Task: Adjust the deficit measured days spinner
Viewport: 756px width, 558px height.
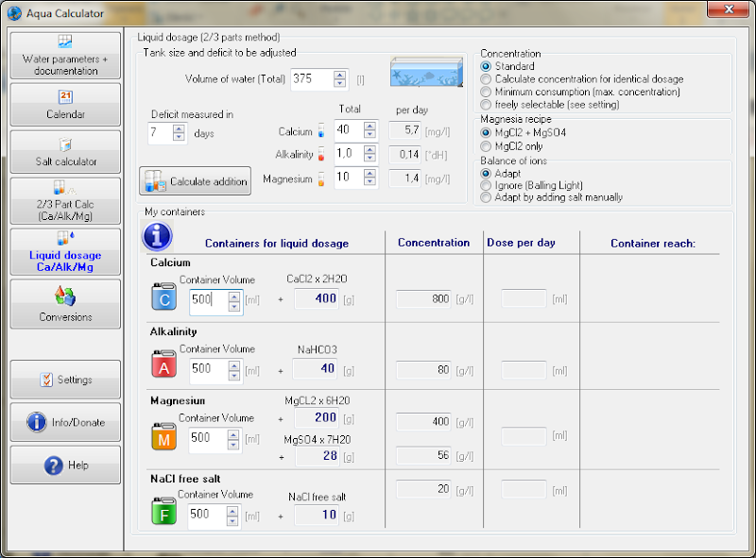Action: click(x=179, y=133)
